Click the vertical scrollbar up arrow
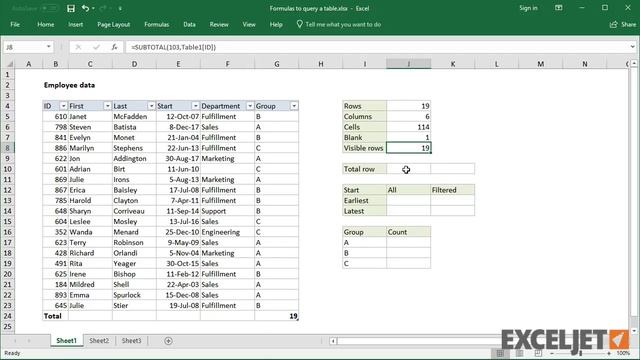640x360 pixels. (x=634, y=64)
